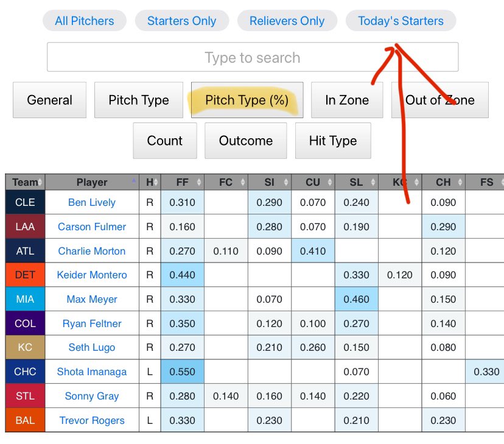Open Carson Fulmer player link

[x=92, y=227]
